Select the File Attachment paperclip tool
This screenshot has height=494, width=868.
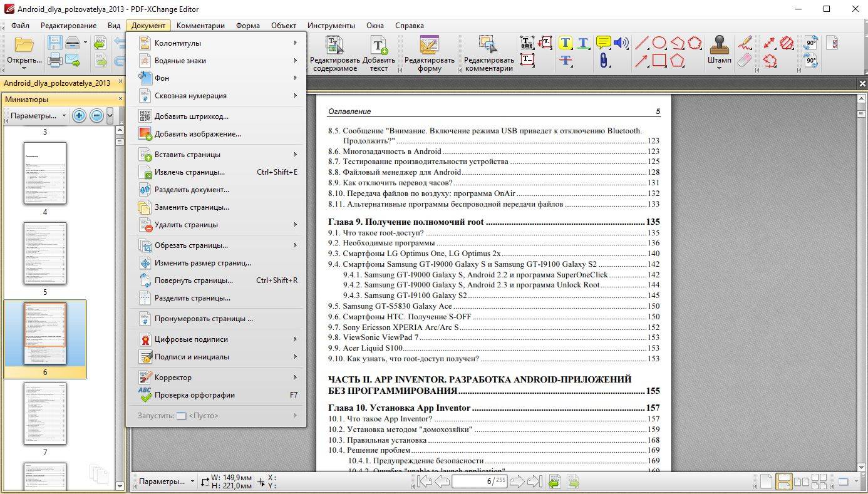coord(603,61)
